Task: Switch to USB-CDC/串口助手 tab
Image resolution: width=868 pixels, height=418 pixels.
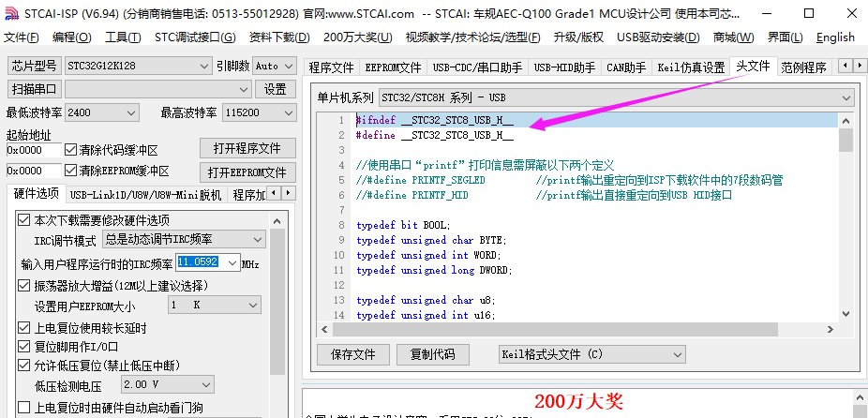Action: 477,67
